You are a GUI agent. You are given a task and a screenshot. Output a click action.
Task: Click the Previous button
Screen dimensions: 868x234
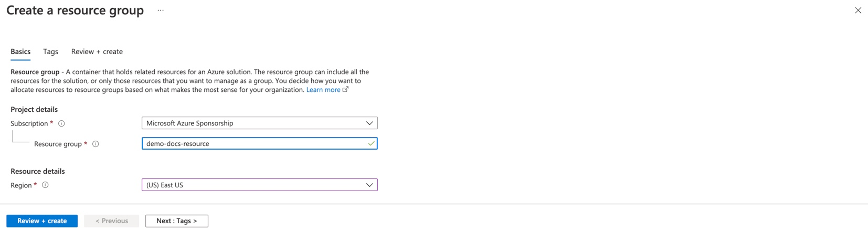[x=111, y=221]
